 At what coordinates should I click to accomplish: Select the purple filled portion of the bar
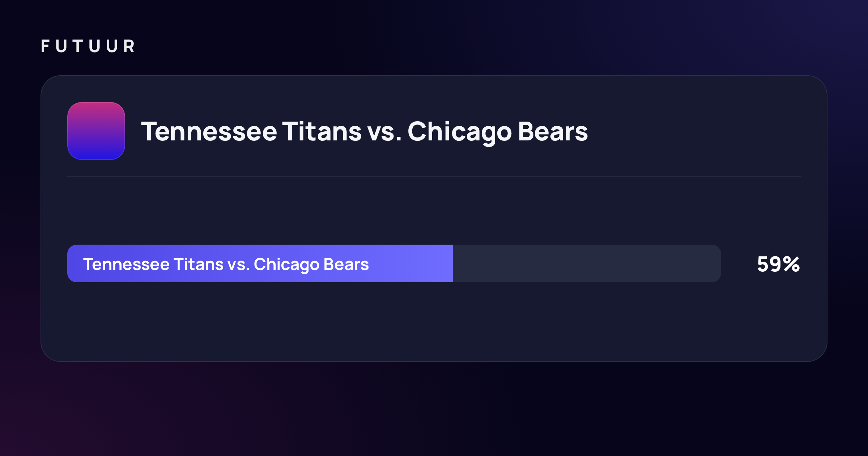click(x=260, y=263)
